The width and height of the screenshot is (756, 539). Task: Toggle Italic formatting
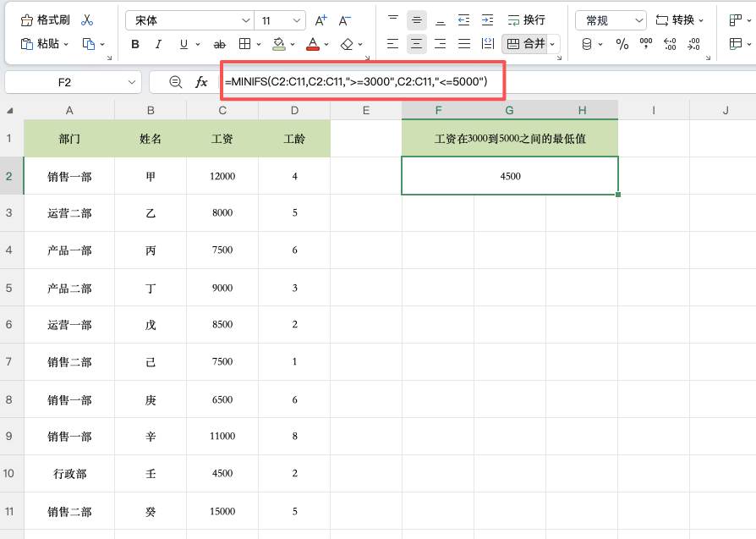158,44
